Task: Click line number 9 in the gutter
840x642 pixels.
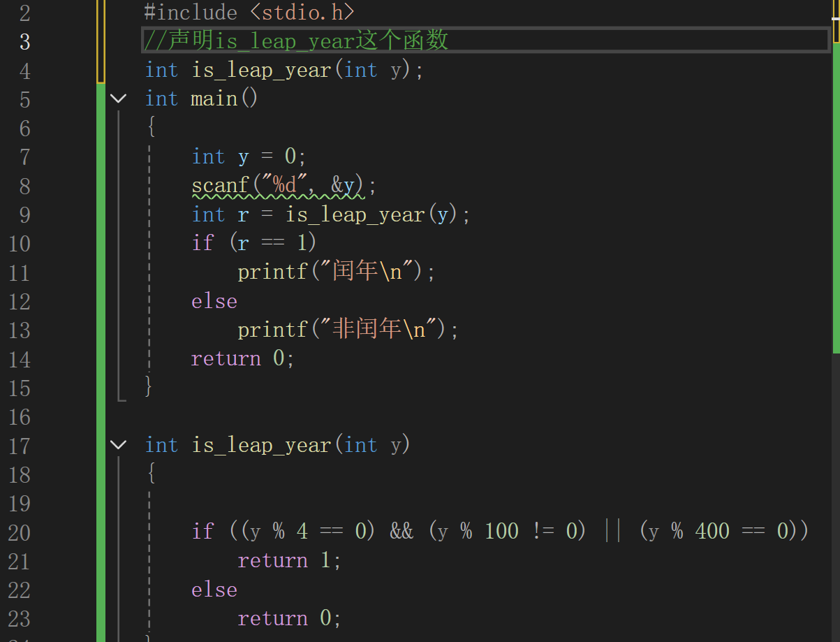Action: 24,215
